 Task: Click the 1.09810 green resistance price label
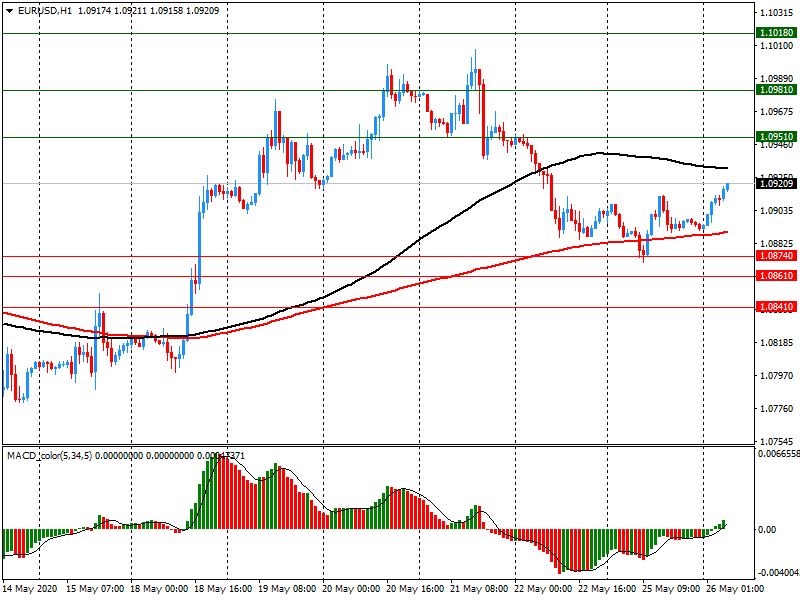pyautogui.click(x=776, y=90)
